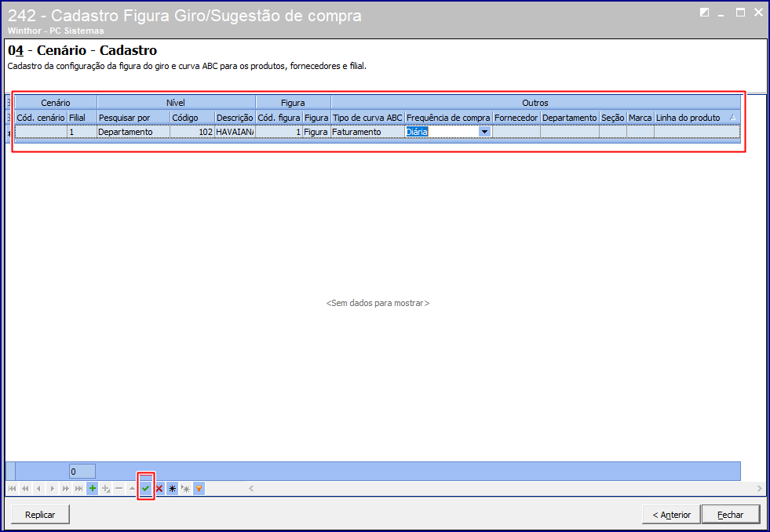Go to first record in navigator

(13, 489)
